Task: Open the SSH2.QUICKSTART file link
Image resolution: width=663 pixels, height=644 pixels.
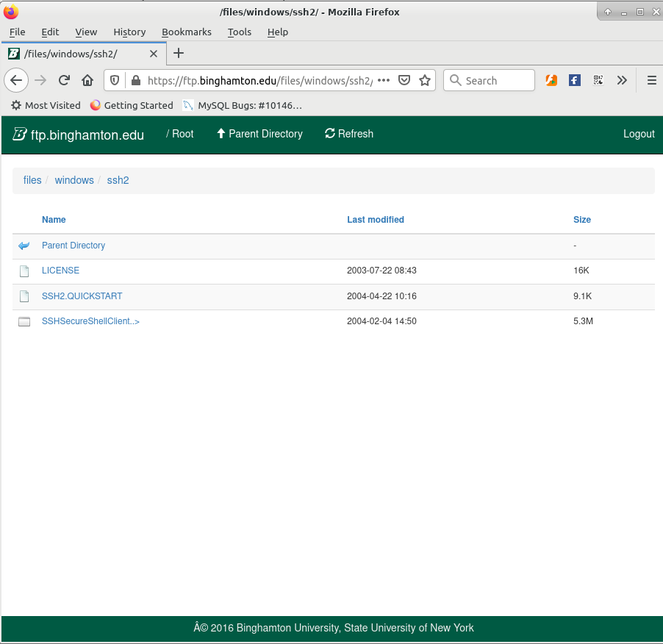Action: (x=82, y=296)
